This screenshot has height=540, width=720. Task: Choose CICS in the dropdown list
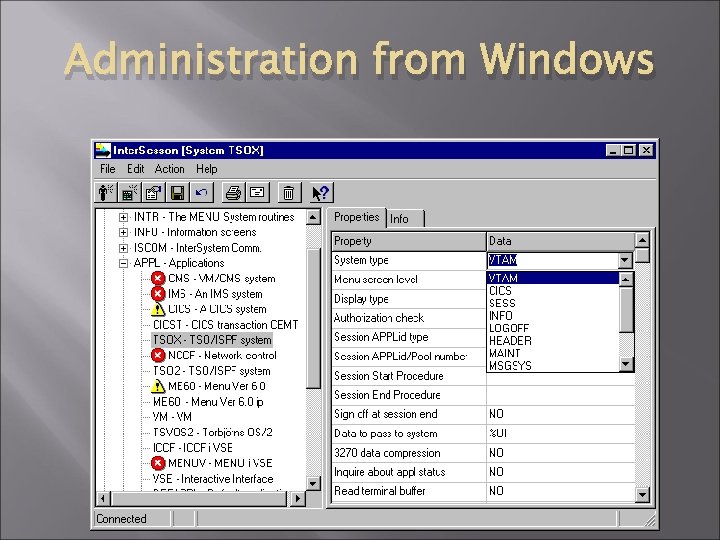(553, 291)
